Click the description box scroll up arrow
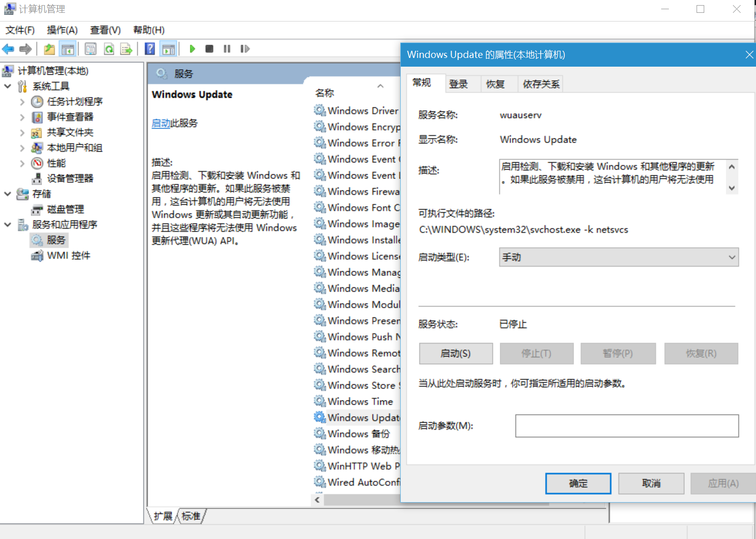Screen dimensions: 756x539 pos(732,167)
